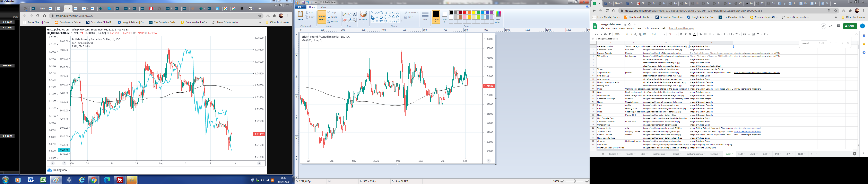The image size is (868, 184).
Task: Open the 'Last edit was 8 hours ago' link
Action: 681,29
